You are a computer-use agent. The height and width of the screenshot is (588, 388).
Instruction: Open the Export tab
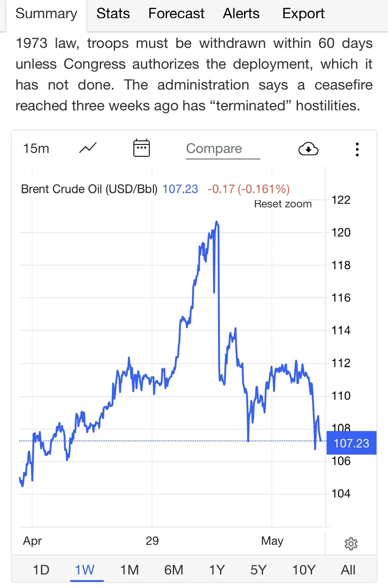[303, 14]
